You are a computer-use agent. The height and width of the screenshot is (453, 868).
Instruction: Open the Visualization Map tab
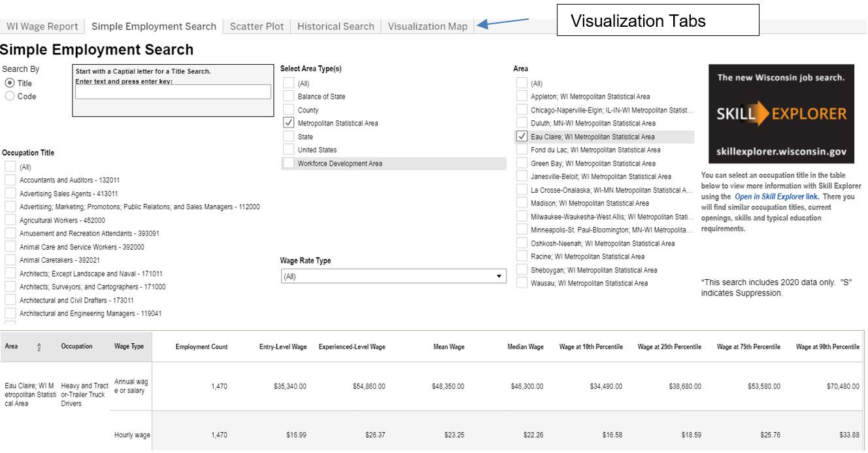coord(427,27)
